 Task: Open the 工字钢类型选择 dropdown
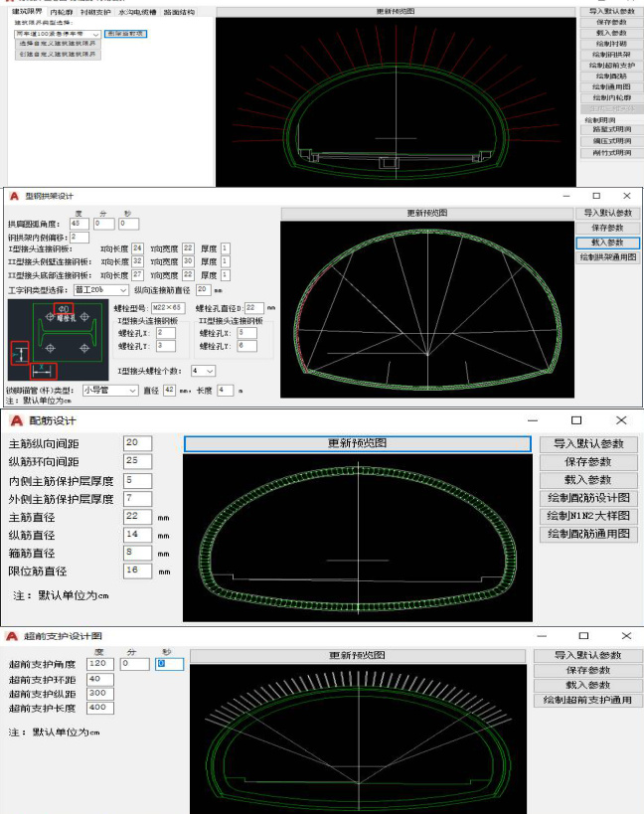point(122,289)
